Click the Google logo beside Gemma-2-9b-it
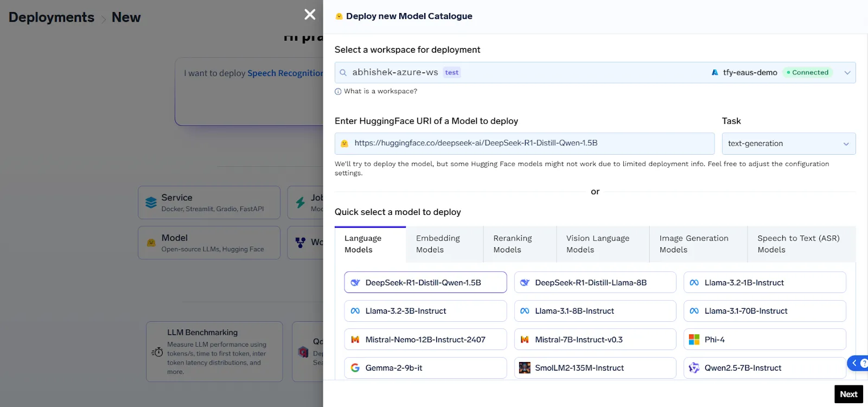 355,368
